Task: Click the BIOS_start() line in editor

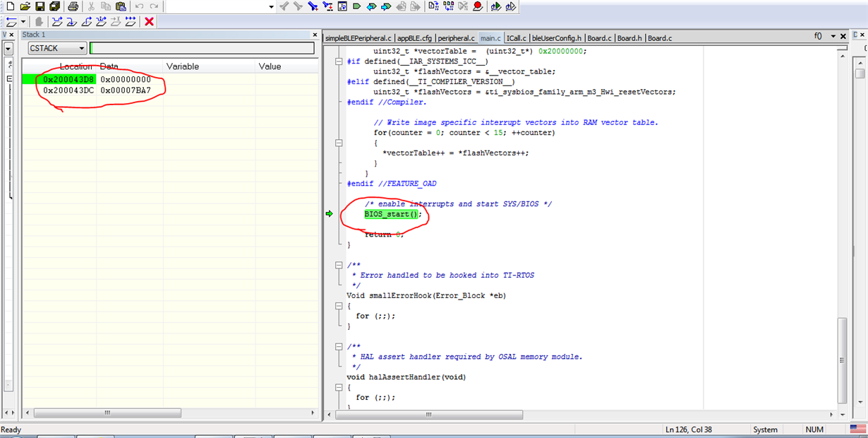Action: point(392,214)
